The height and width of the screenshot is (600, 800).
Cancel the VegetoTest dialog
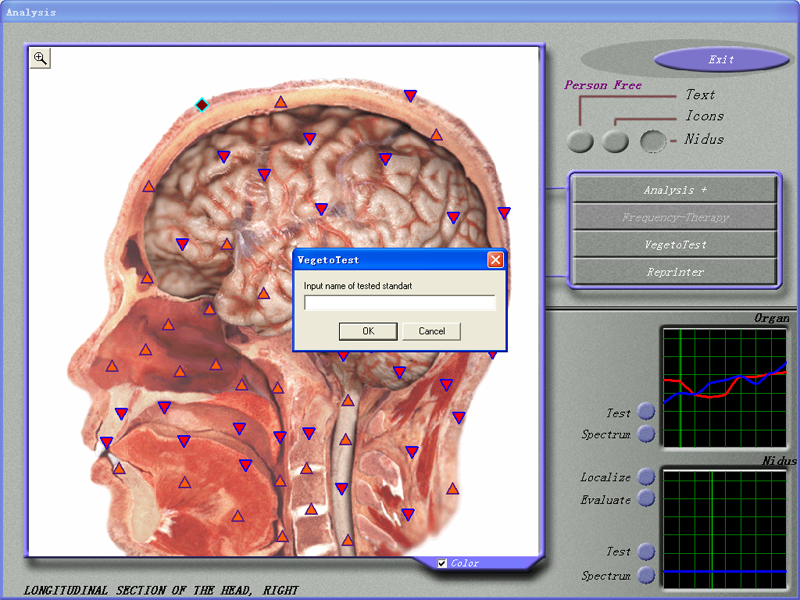tap(432, 331)
